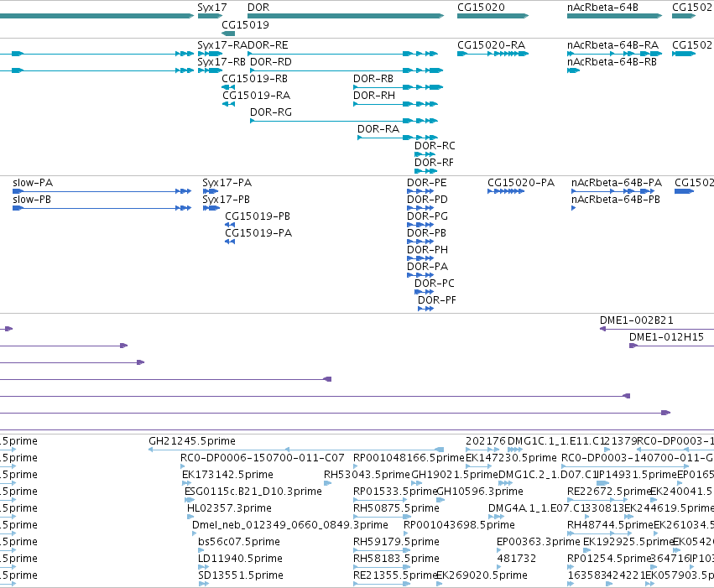Select the DOR-PC protein label

pyautogui.click(x=434, y=284)
